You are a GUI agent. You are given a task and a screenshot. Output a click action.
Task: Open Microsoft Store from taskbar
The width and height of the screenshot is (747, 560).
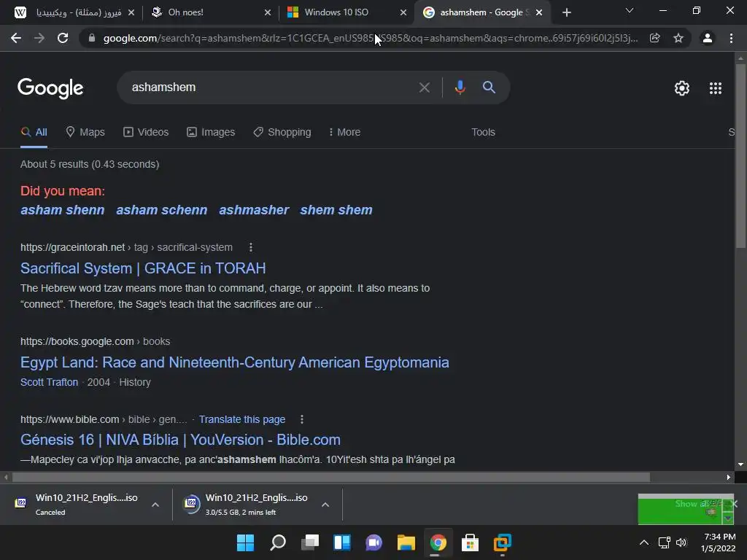470,542
